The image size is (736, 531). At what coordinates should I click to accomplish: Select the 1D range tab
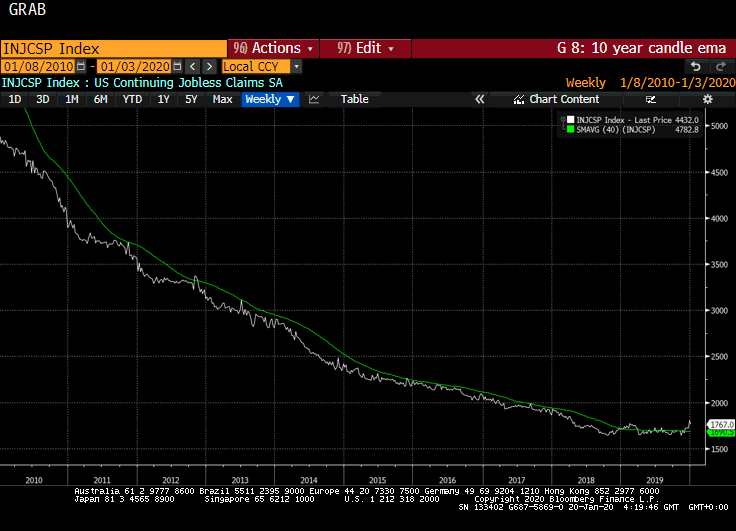(x=15, y=99)
